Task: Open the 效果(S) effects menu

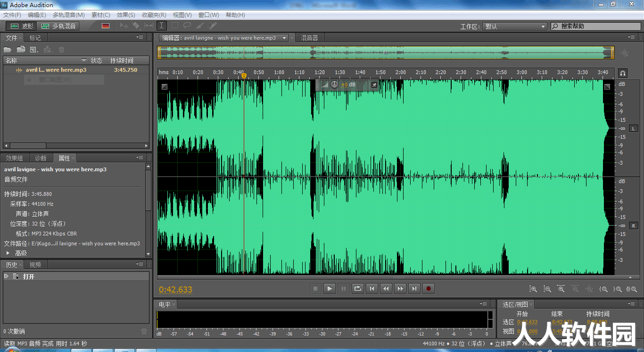Action: point(126,15)
